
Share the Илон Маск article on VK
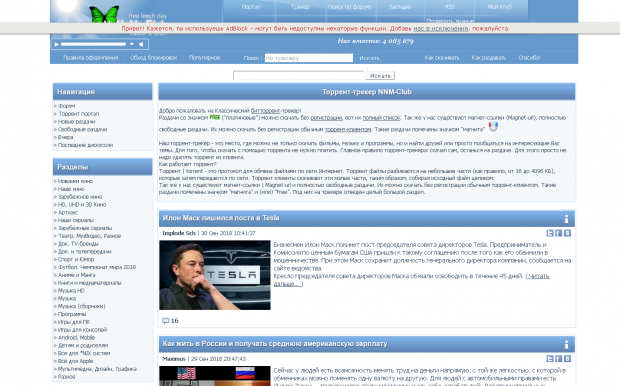tap(567, 233)
